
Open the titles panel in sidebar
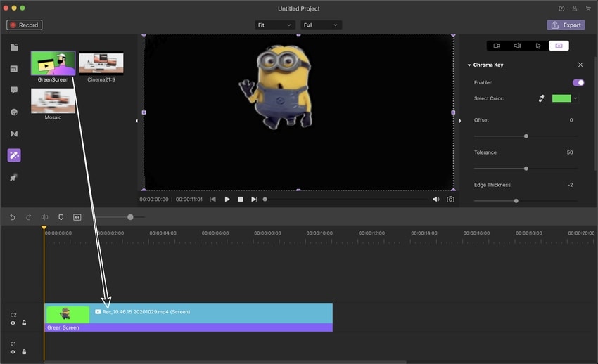pyautogui.click(x=14, y=69)
